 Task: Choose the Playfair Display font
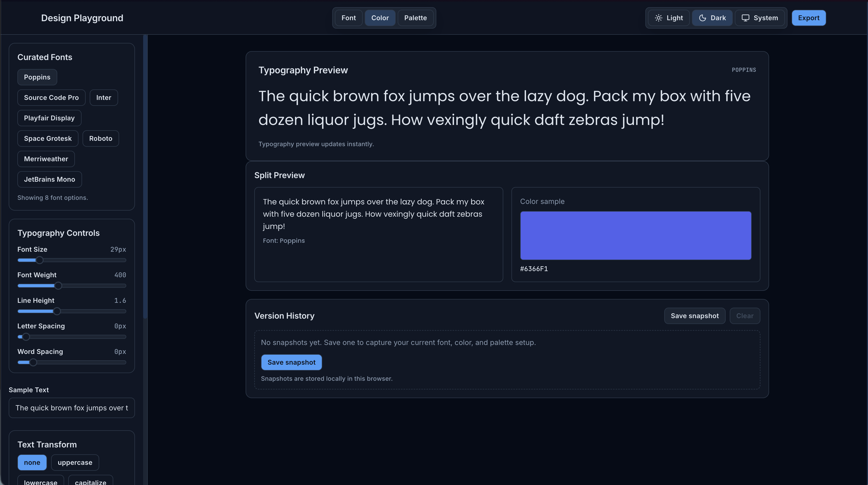[49, 118]
